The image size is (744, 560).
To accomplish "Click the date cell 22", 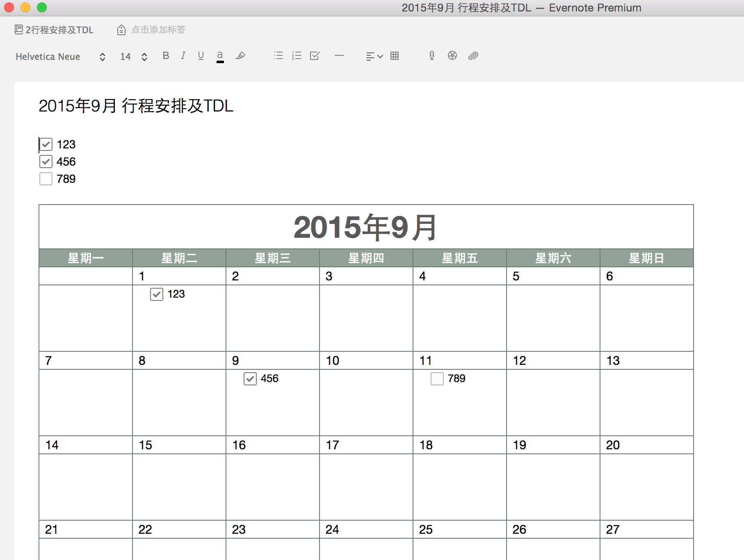I will point(179,530).
